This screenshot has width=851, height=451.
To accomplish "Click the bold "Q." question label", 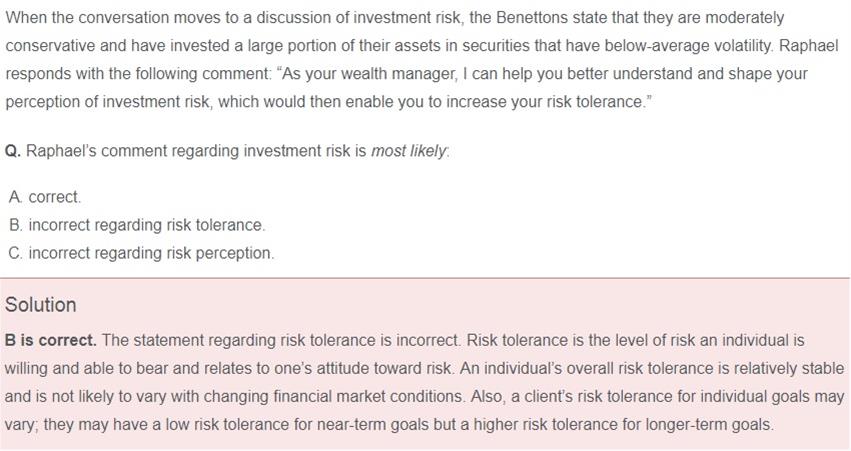I will pos(13,151).
